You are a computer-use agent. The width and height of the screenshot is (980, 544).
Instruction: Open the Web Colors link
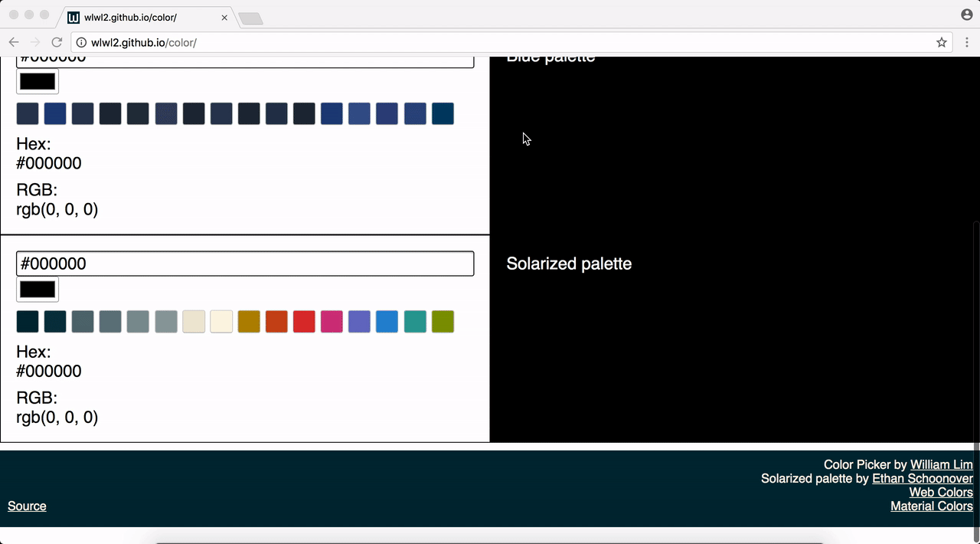941,492
